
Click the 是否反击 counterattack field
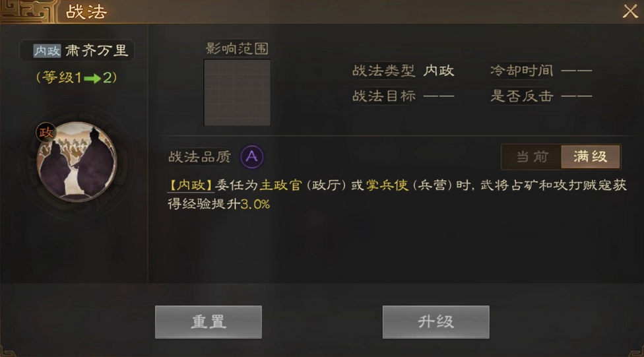pos(541,96)
